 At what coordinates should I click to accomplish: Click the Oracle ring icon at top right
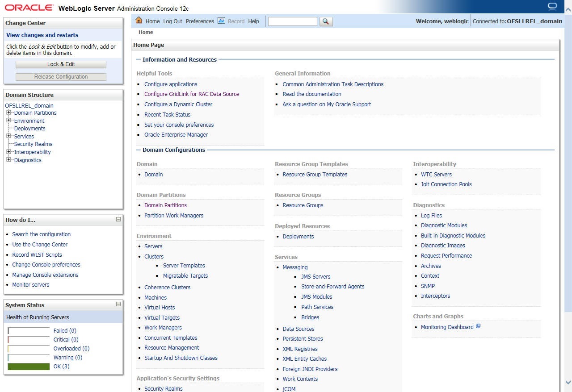click(x=552, y=6)
